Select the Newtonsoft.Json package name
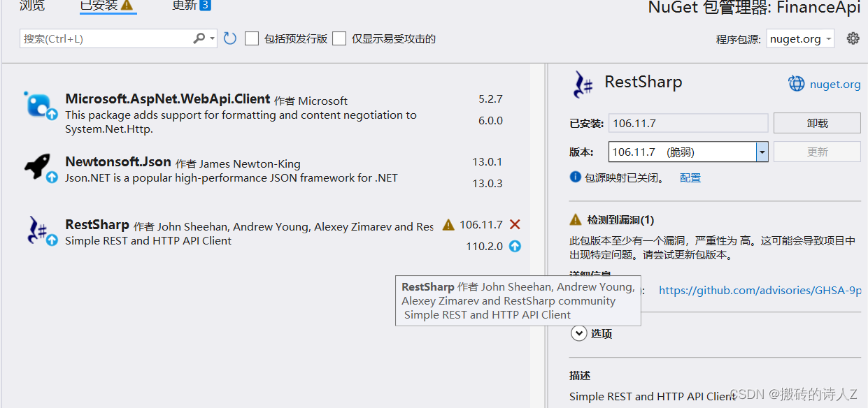 pos(118,162)
